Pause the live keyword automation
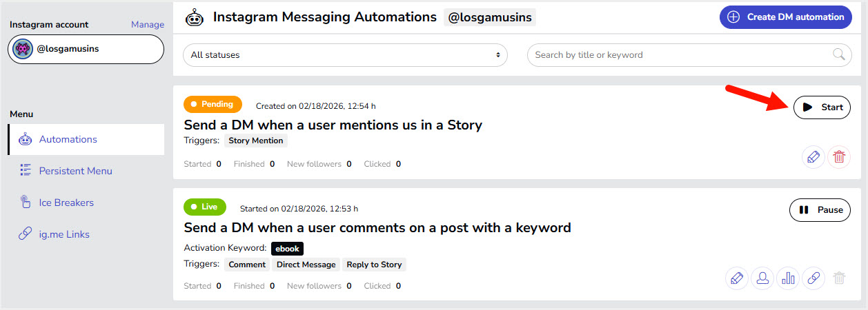868x310 pixels. click(820, 210)
